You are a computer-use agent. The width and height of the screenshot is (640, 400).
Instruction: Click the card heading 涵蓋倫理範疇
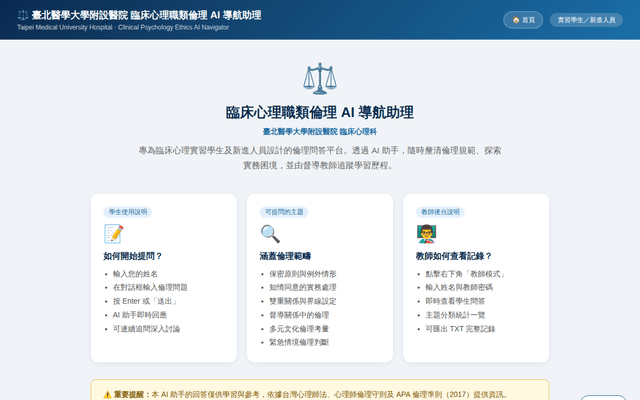point(285,256)
